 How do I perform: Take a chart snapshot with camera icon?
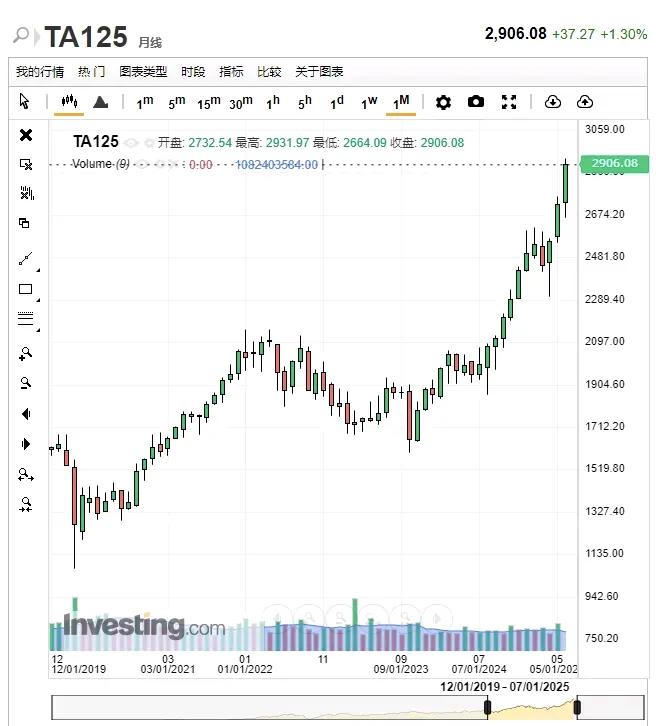point(475,101)
